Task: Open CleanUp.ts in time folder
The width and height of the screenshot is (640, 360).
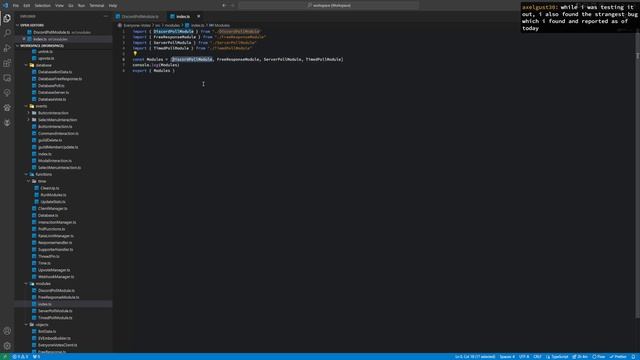Action: coord(49,188)
